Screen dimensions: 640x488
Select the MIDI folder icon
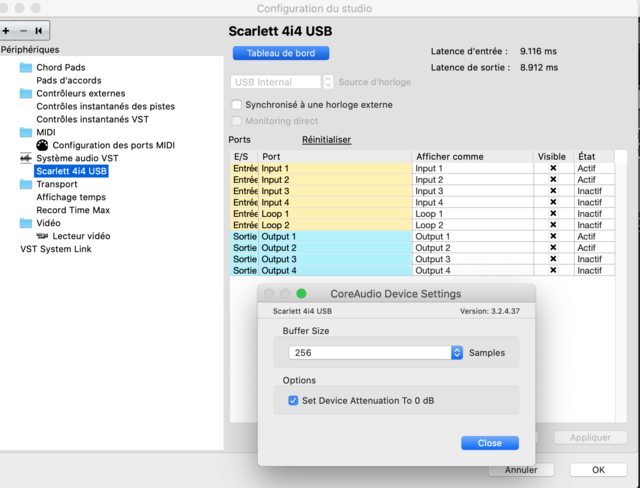tap(26, 132)
